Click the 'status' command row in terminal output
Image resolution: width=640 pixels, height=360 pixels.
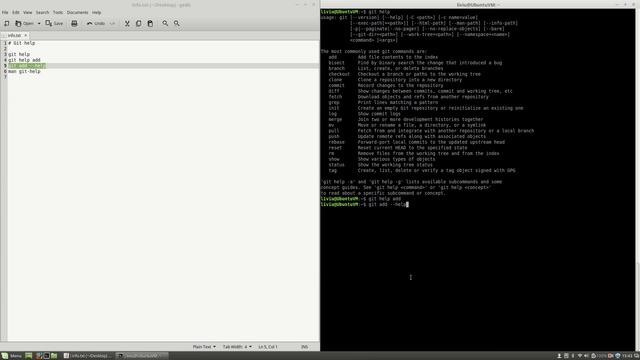pyautogui.click(x=380, y=164)
